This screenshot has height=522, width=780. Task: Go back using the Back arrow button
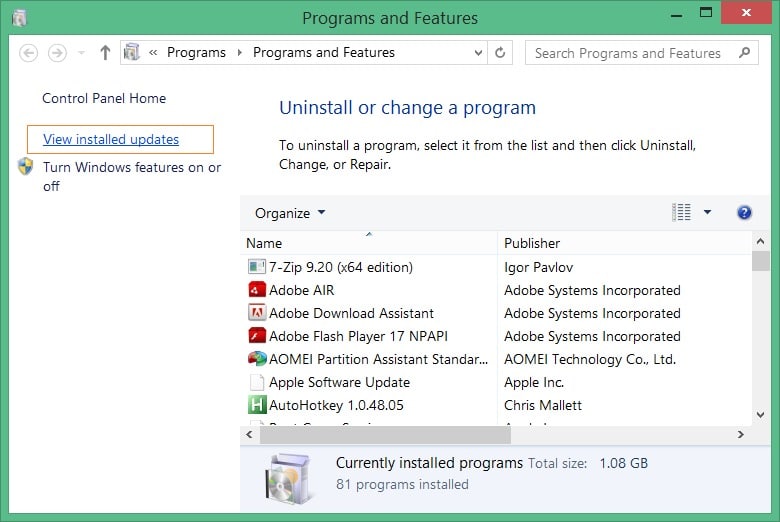[28, 53]
